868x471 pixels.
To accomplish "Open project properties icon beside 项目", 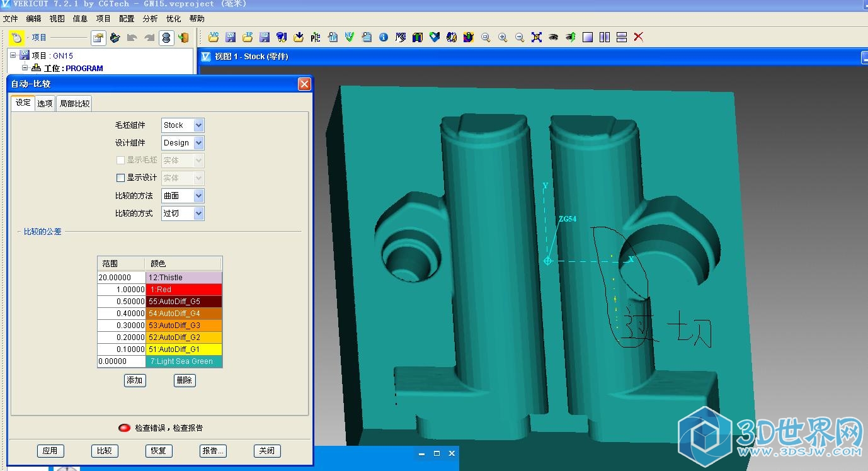I will coord(98,38).
